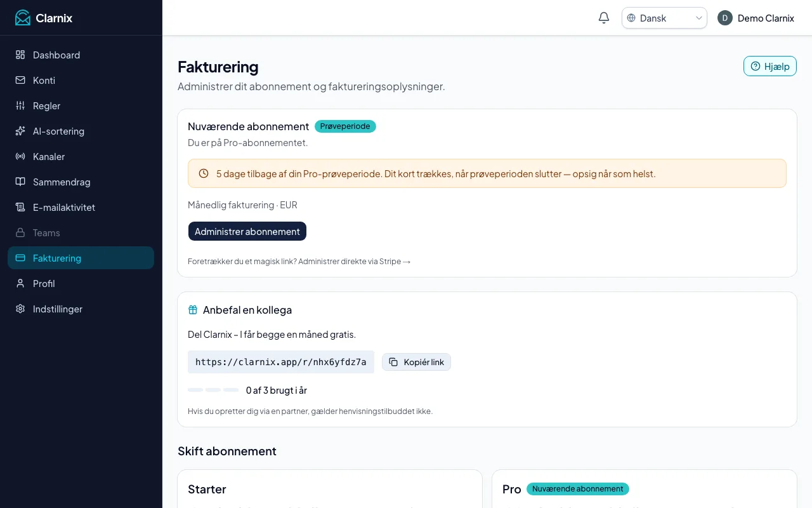Open the Kanaler page
The height and width of the screenshot is (508, 812).
click(x=81, y=156)
